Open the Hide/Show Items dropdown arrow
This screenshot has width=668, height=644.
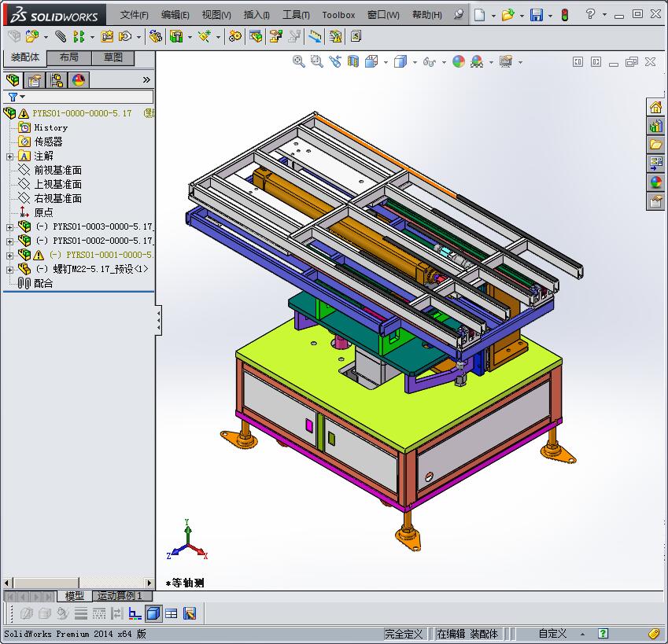point(443,62)
